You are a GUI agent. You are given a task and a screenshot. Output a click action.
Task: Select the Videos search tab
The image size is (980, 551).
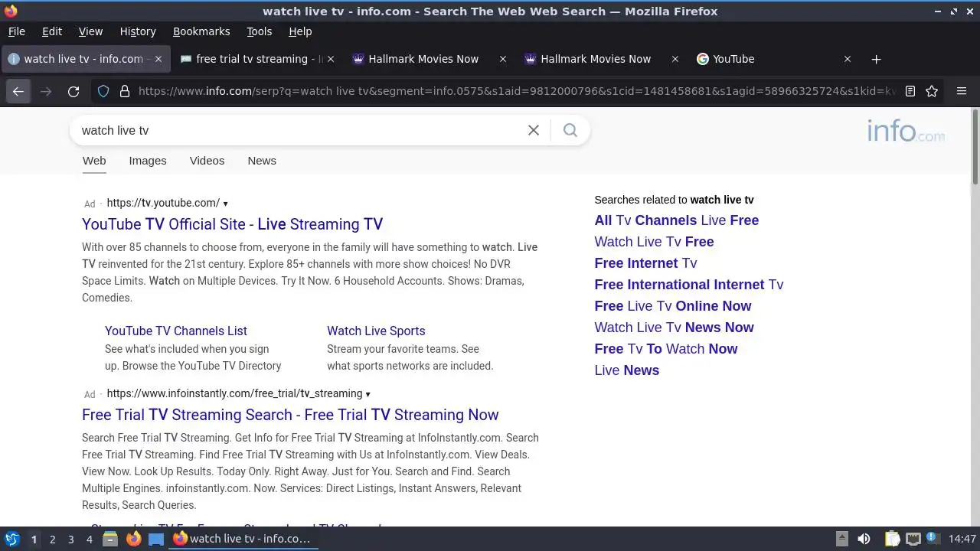pos(207,161)
